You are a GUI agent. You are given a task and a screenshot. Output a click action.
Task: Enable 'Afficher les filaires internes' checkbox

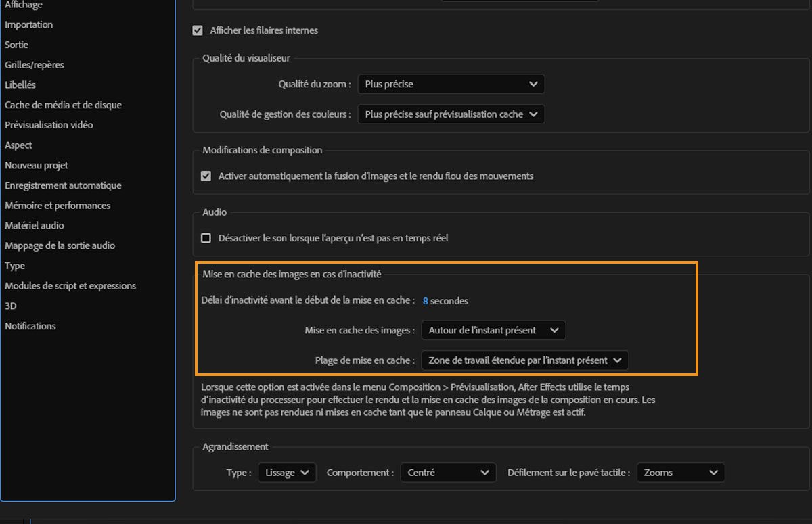(198, 30)
